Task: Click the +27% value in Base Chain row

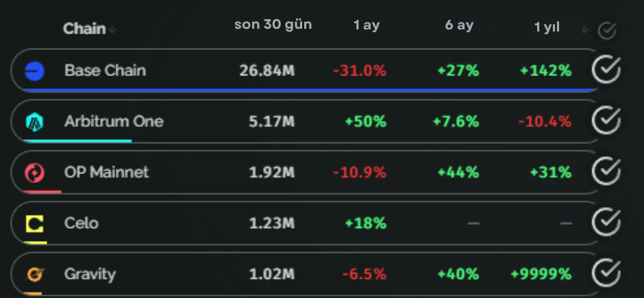Action: coord(458,71)
